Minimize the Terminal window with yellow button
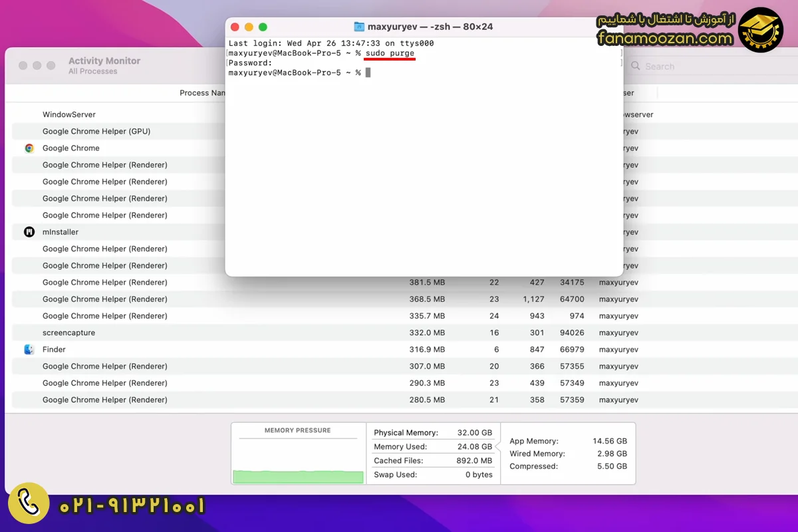Viewport: 798px width, 532px height. point(249,27)
